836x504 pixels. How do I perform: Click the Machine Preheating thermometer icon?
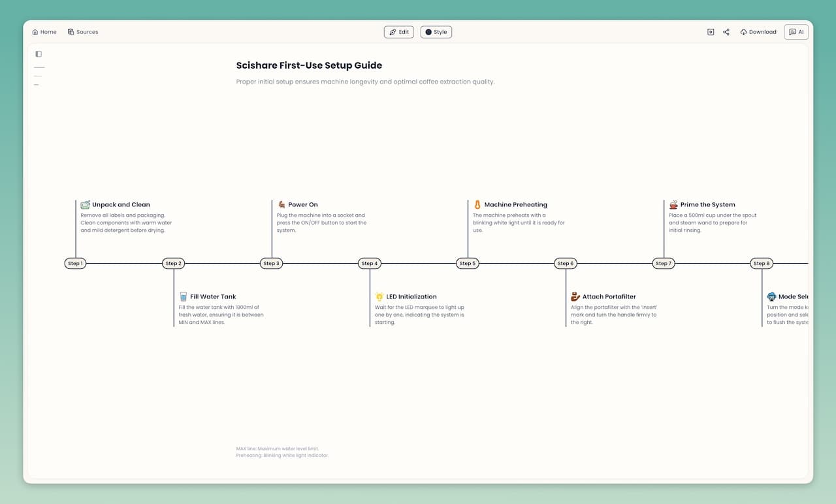pyautogui.click(x=477, y=204)
